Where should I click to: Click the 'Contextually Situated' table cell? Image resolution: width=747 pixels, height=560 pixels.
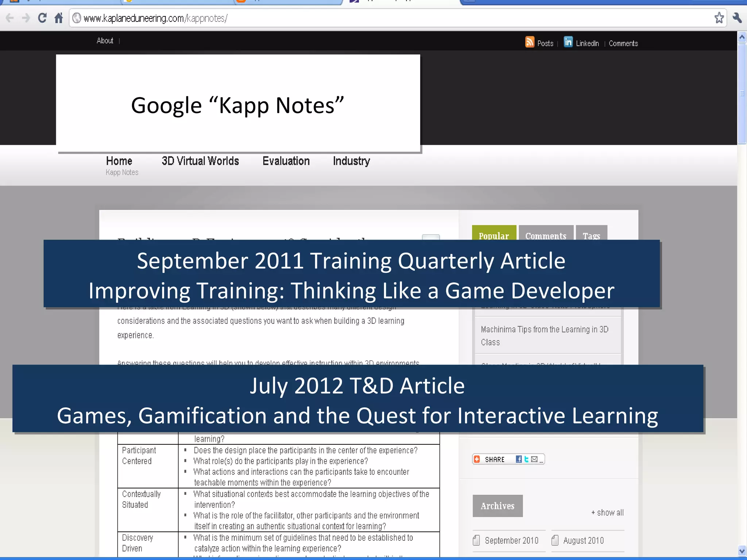[x=148, y=510]
